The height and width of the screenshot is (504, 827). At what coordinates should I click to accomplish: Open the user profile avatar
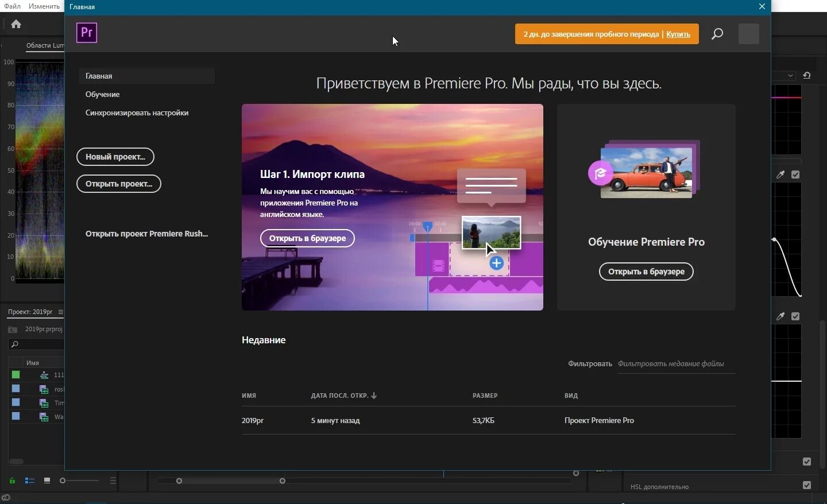[749, 34]
